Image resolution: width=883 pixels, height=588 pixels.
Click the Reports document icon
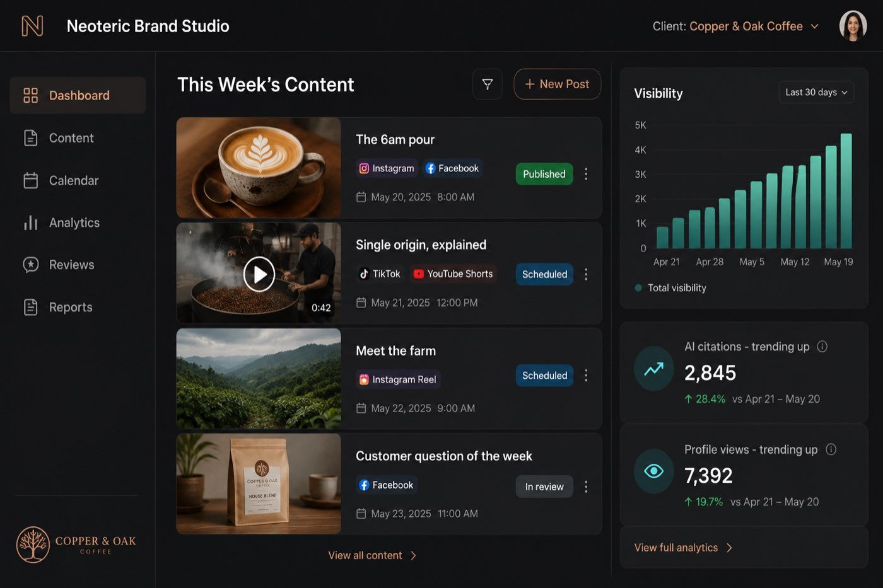[30, 307]
